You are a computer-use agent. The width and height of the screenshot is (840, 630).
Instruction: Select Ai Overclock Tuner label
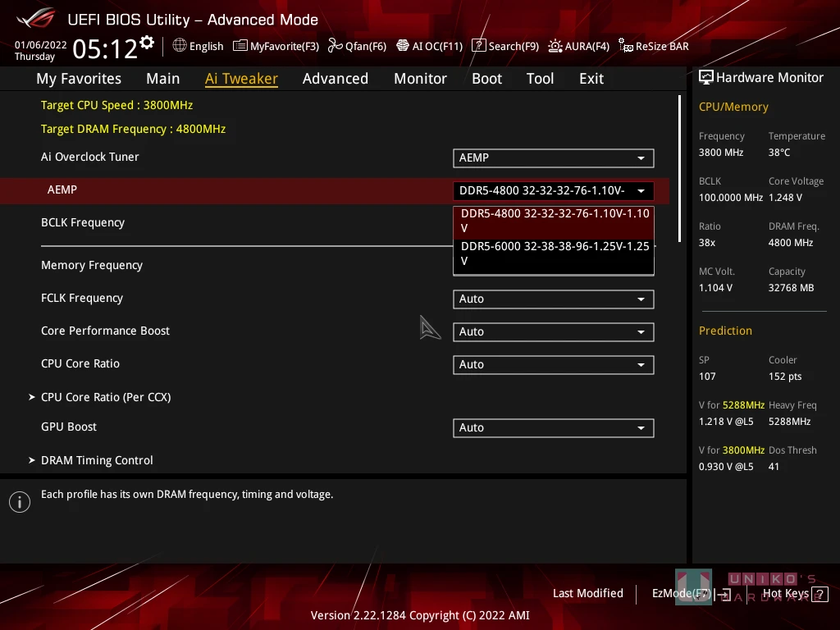pos(90,157)
